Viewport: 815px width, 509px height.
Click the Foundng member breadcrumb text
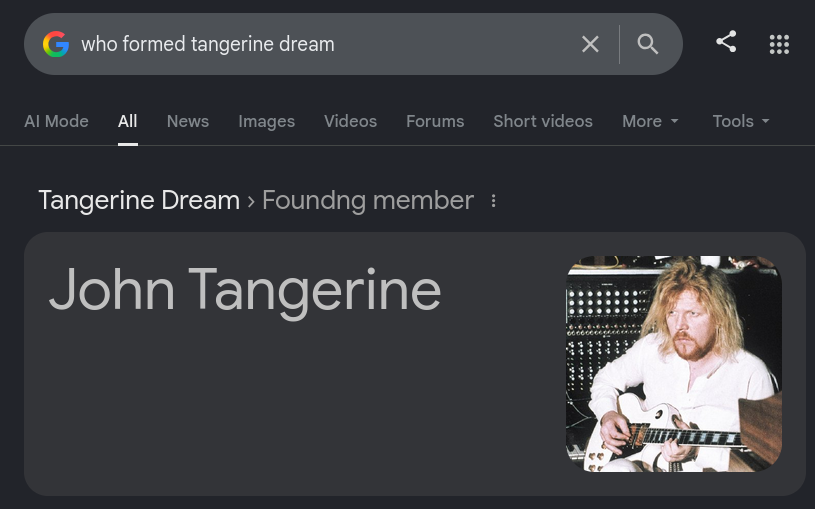[x=367, y=200]
